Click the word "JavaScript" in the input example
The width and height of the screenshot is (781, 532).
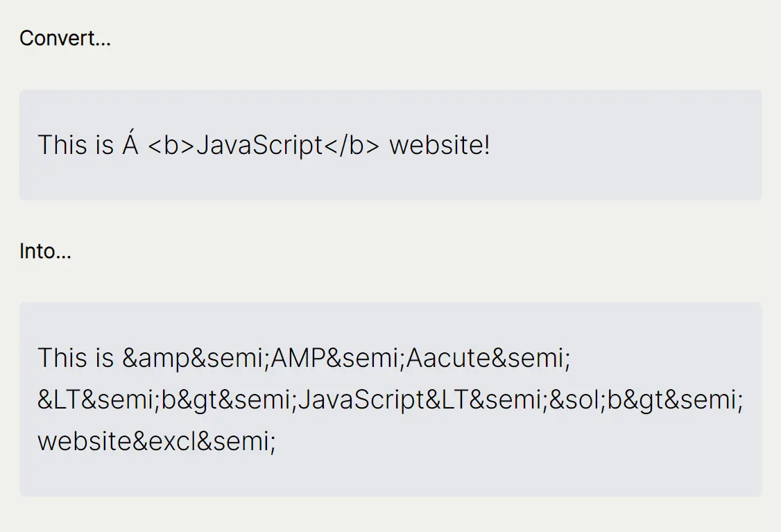pyautogui.click(x=260, y=146)
